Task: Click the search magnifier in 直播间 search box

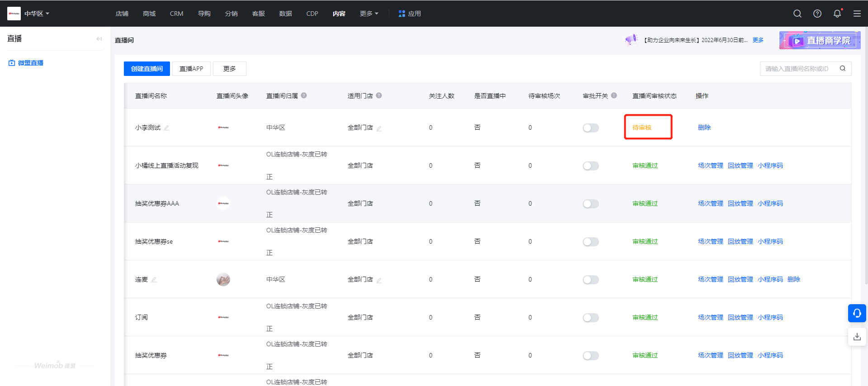Action: 843,68
